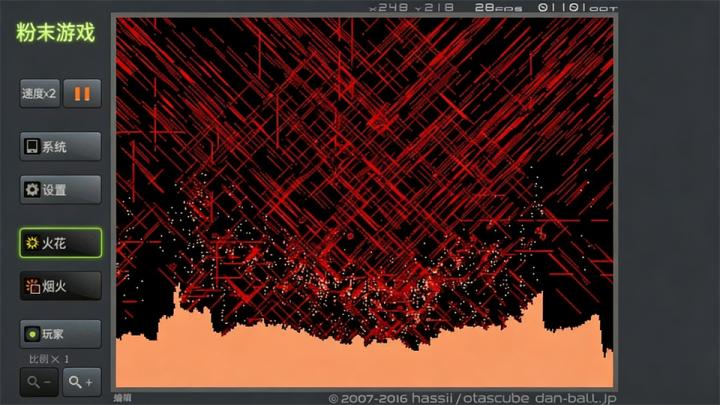Screen dimensions: 720x405
Task: Click the dot counter in the top-right
Action: click(577, 8)
